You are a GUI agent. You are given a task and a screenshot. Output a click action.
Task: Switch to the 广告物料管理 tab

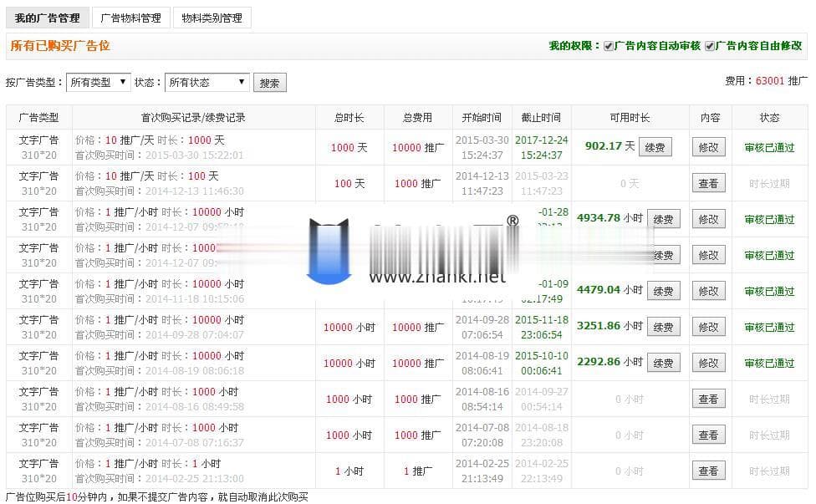click(x=130, y=18)
